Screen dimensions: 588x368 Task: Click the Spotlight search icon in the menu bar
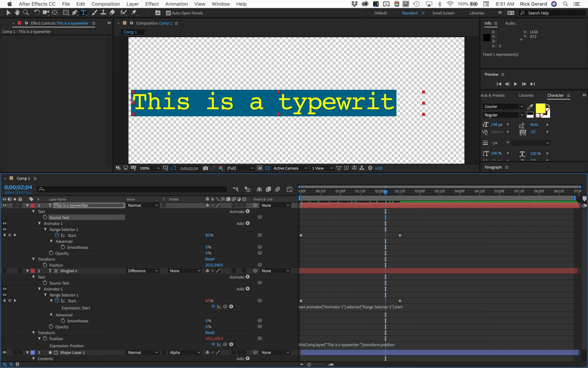[x=566, y=4]
